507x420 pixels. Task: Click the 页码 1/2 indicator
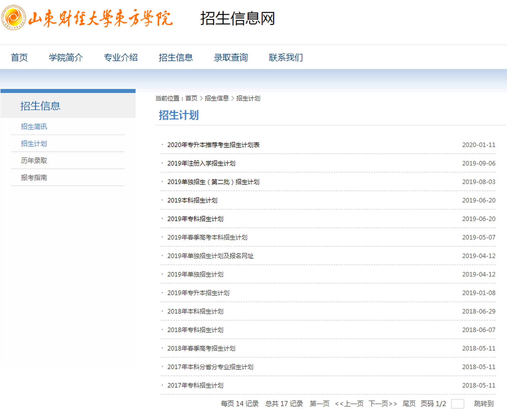click(433, 404)
